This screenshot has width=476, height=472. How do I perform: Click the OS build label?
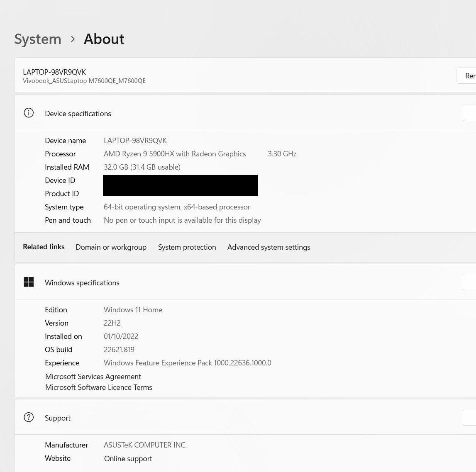click(x=59, y=350)
